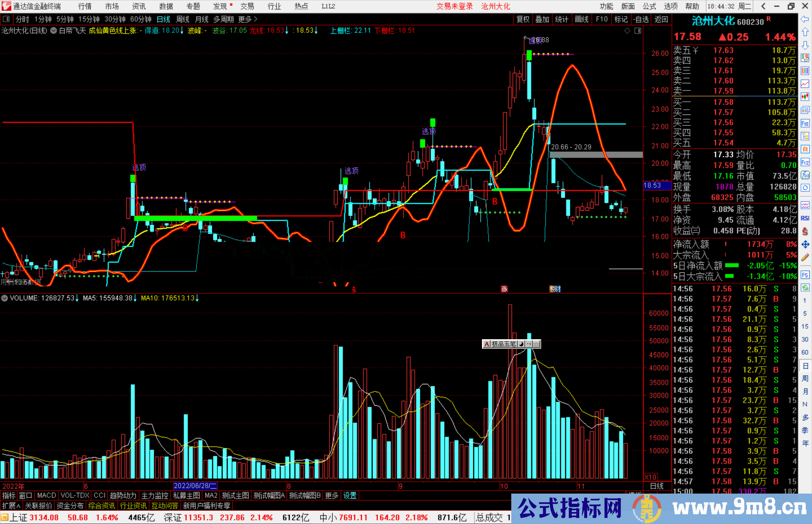Expand the 扩展 panel at the bottom

pyautogui.click(x=11, y=506)
